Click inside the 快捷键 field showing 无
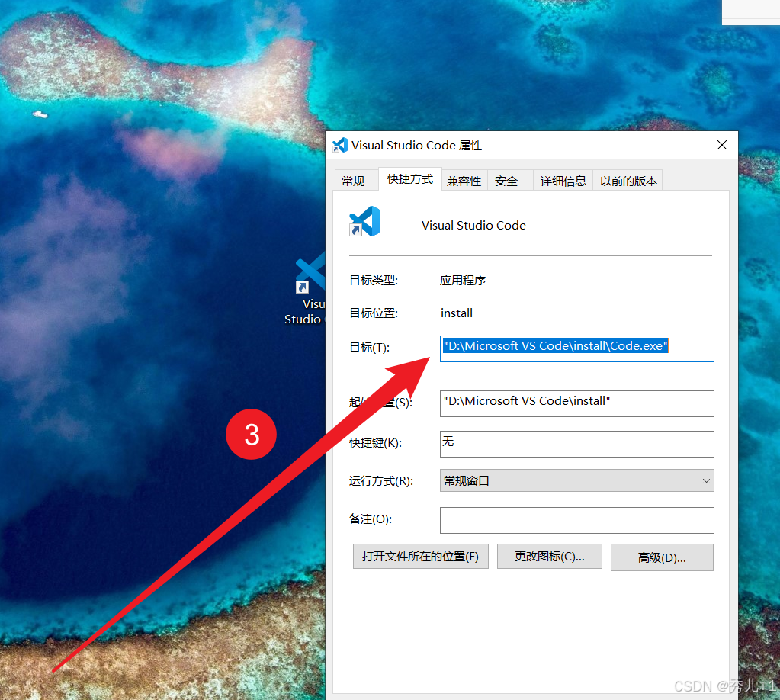Screen dimensions: 780x700 point(576,444)
